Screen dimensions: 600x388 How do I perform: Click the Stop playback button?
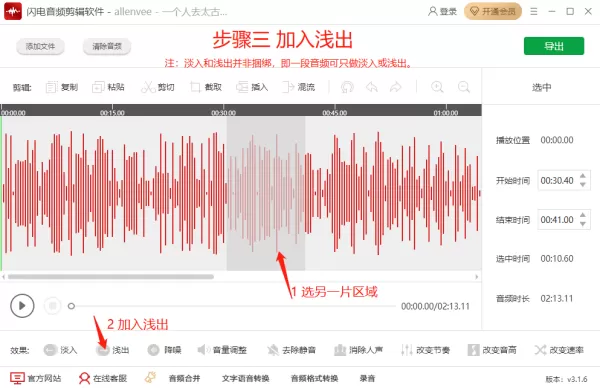[52, 306]
